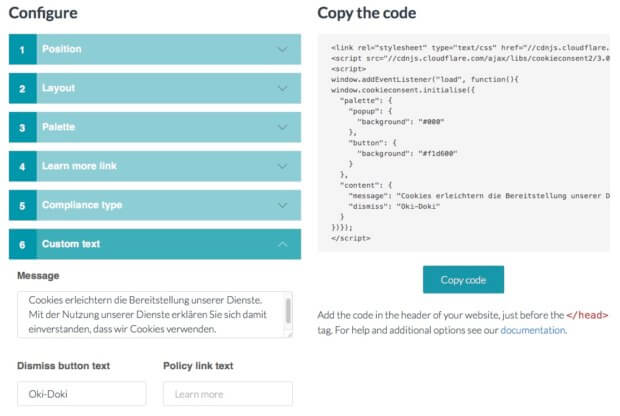Expand the Learn more link section chevron

pos(282,166)
